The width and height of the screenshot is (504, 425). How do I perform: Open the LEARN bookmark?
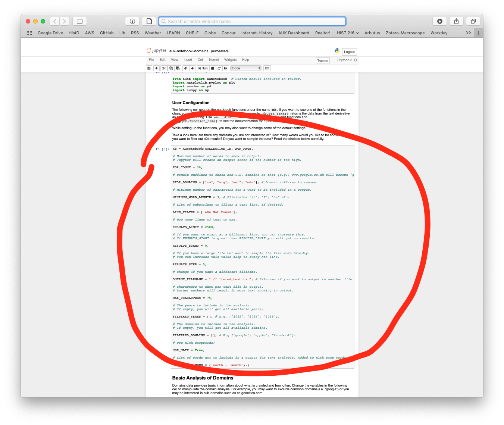pos(173,33)
